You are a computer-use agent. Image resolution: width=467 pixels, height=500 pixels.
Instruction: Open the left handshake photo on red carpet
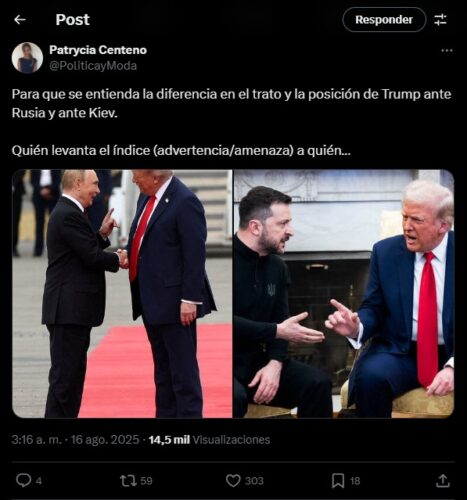pos(122,293)
